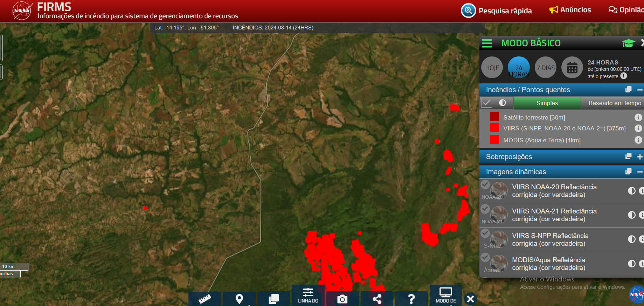Open the camera screenshot tool
644x306 pixels.
pyautogui.click(x=342, y=299)
